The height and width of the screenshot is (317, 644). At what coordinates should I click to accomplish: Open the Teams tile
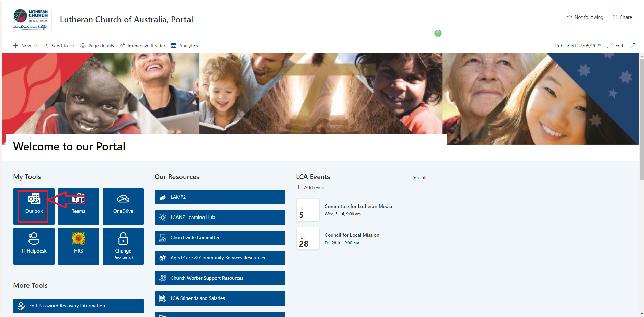pos(79,206)
